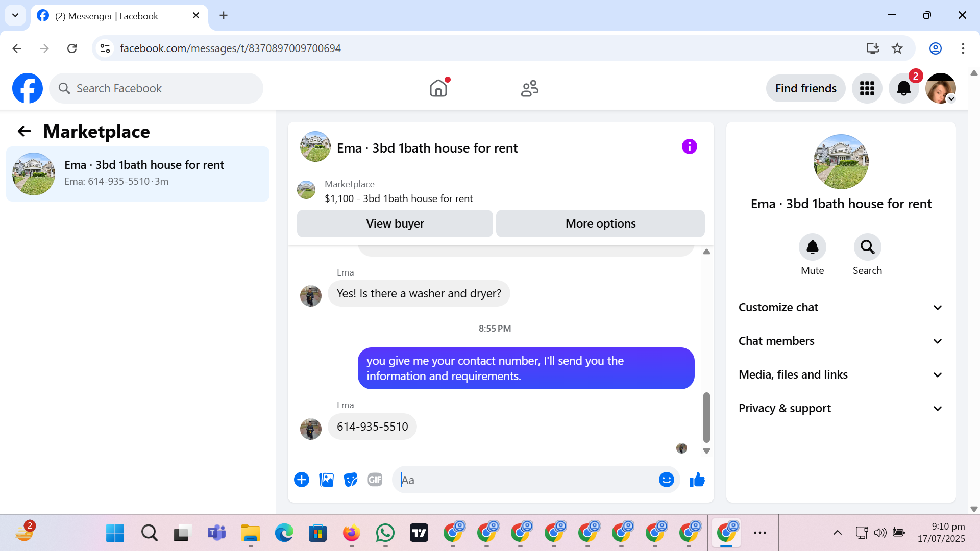980x551 pixels.
Task: Open the Friends icon in top navigation
Action: [x=530, y=88]
